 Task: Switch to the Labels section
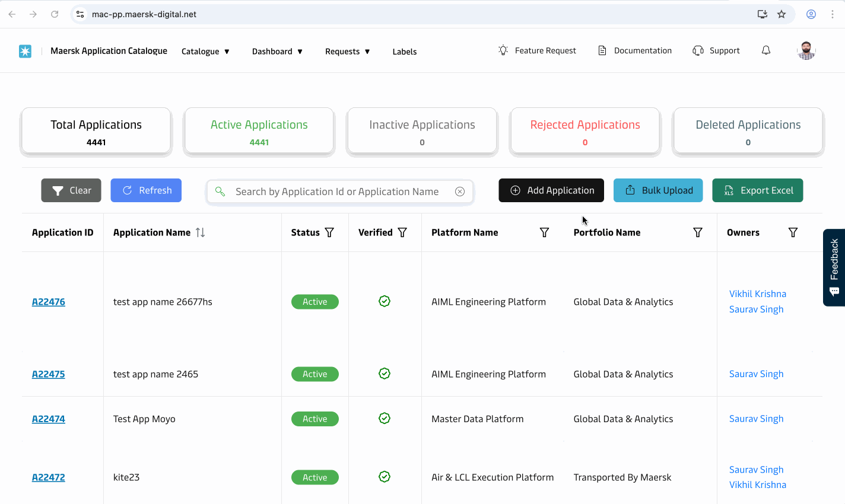point(404,52)
